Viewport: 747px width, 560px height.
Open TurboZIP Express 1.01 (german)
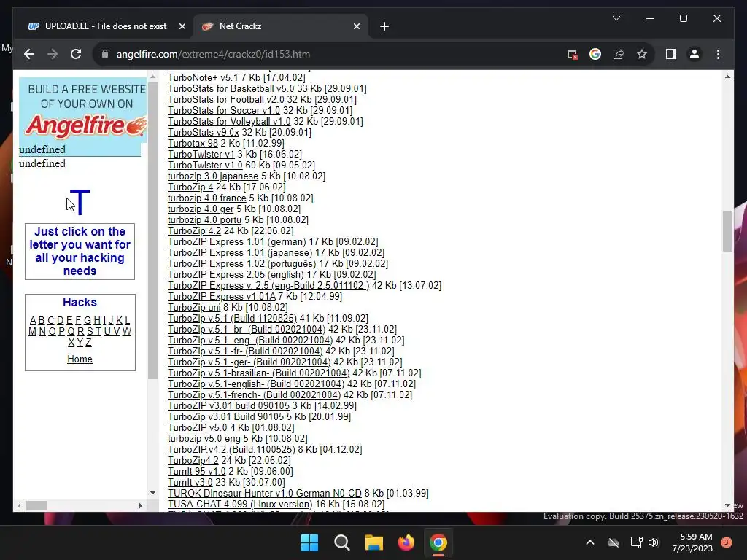click(237, 242)
